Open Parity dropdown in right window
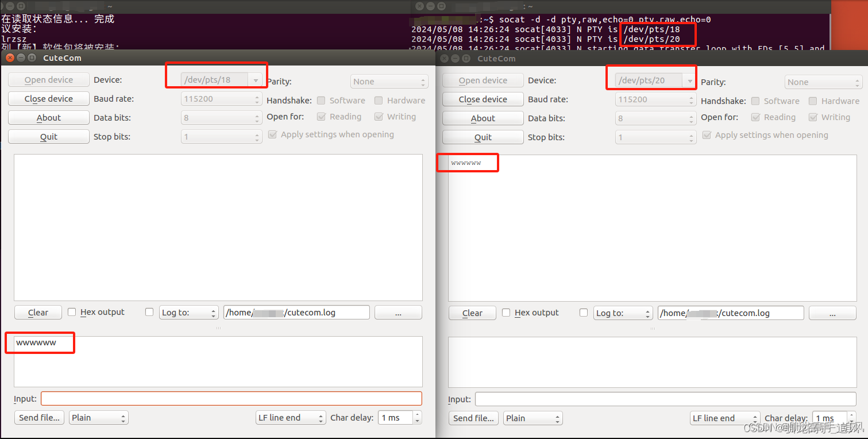This screenshot has height=439, width=868. 824,82
